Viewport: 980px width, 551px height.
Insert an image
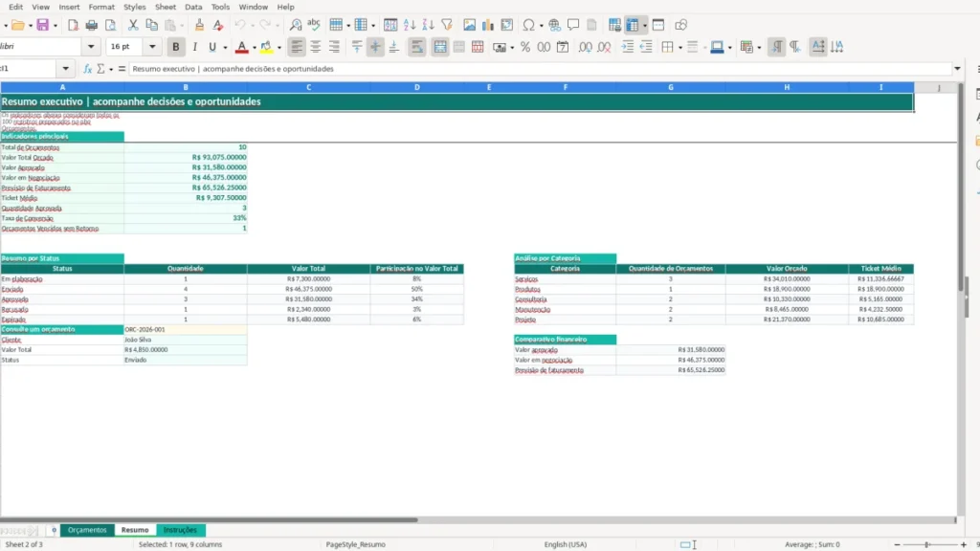(x=469, y=25)
